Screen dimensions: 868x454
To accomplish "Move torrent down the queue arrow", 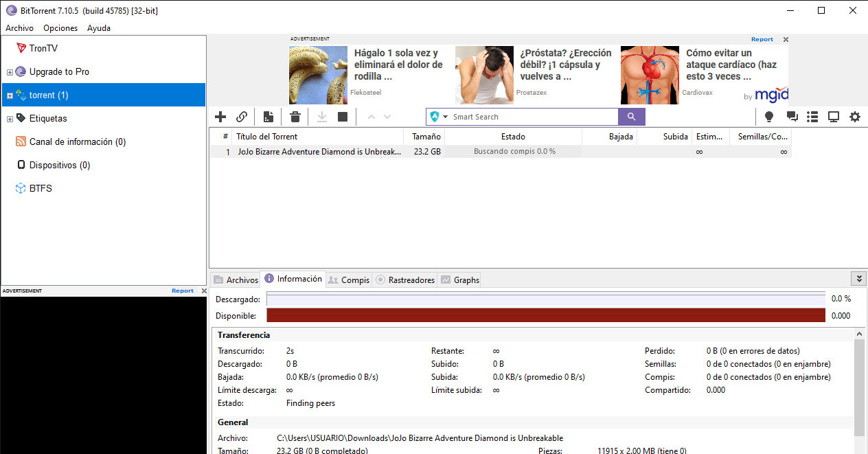I will pos(387,117).
